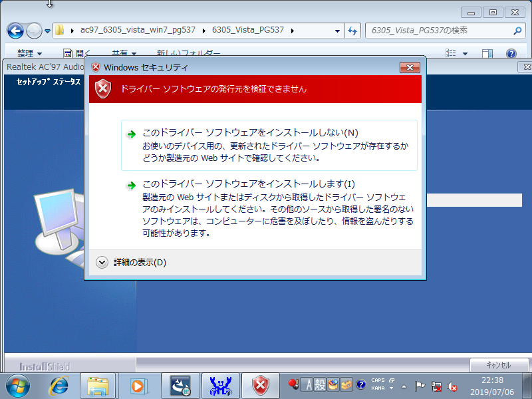
Task: Open the view options dropdown arrow
Action: 465,53
